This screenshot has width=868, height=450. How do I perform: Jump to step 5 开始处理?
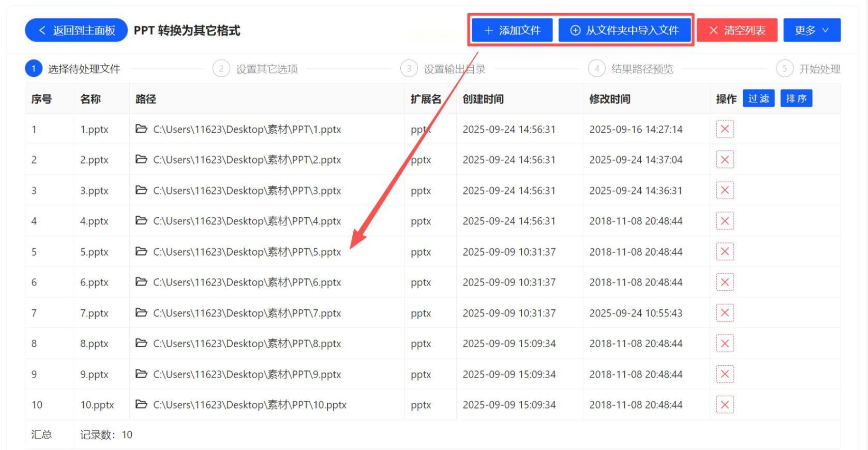(x=819, y=69)
